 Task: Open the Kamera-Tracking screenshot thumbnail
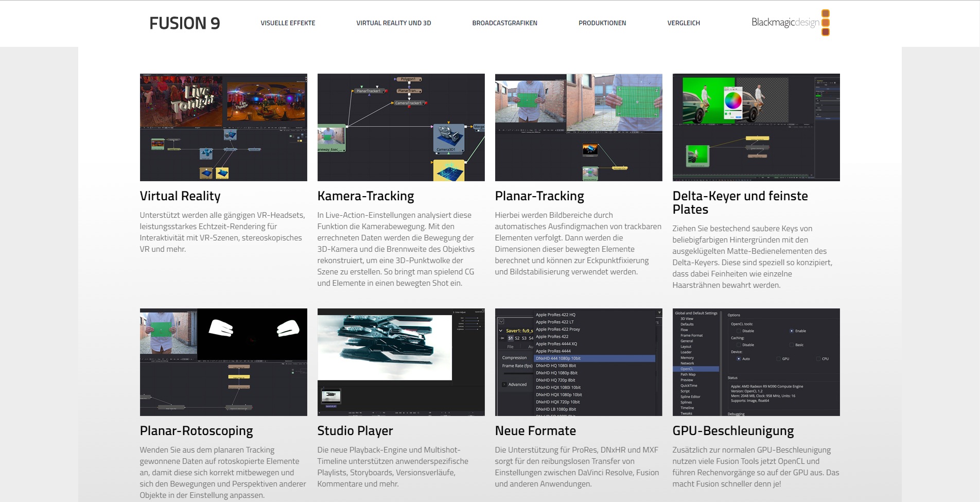click(401, 127)
